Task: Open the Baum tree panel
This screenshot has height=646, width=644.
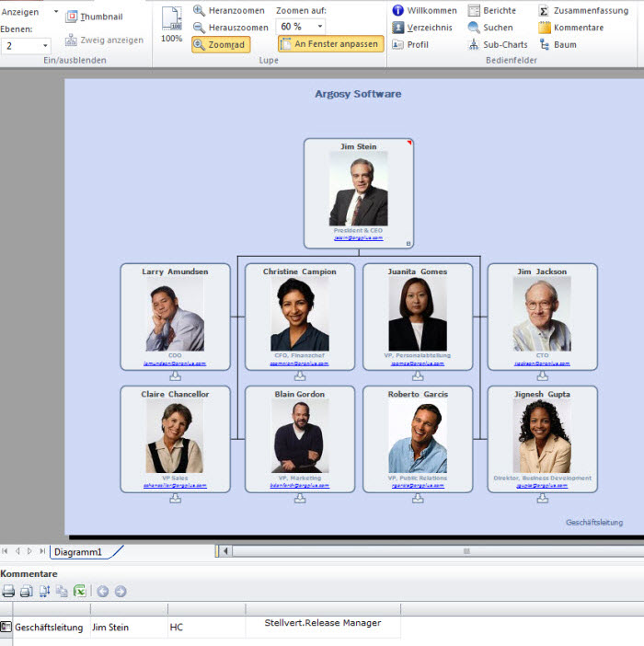Action: point(558,44)
